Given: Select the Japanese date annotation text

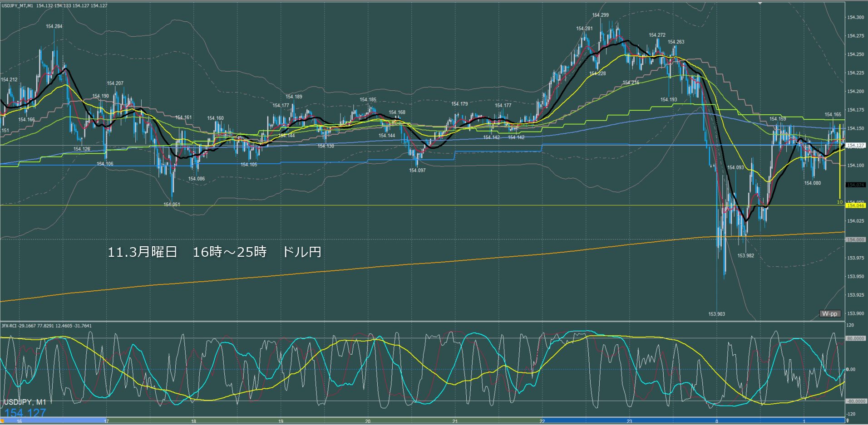Looking at the screenshot, I should (214, 252).
